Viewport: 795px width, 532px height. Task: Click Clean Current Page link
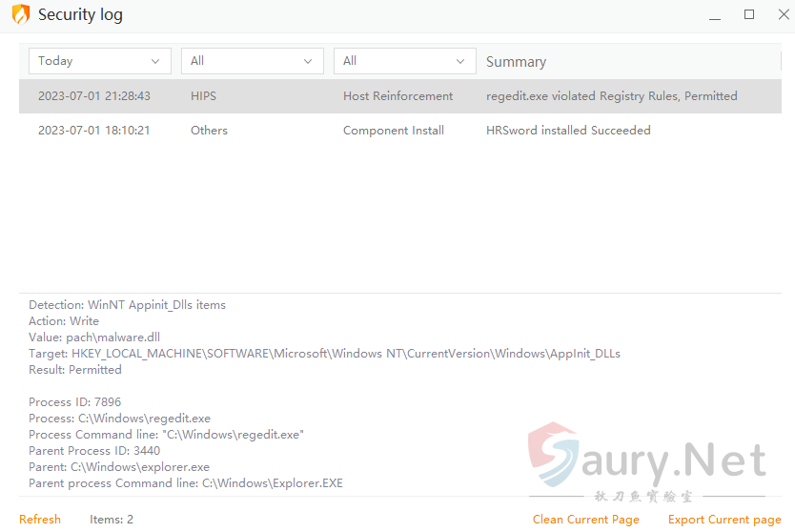(x=585, y=520)
